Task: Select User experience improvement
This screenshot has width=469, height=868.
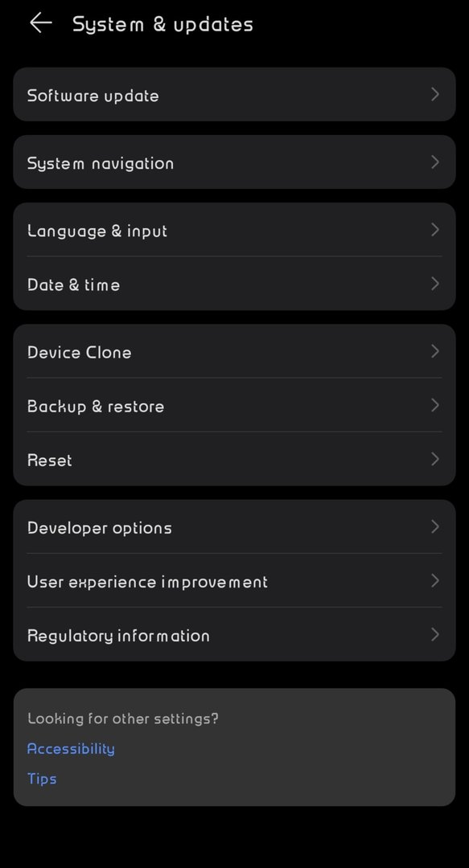Action: click(235, 581)
